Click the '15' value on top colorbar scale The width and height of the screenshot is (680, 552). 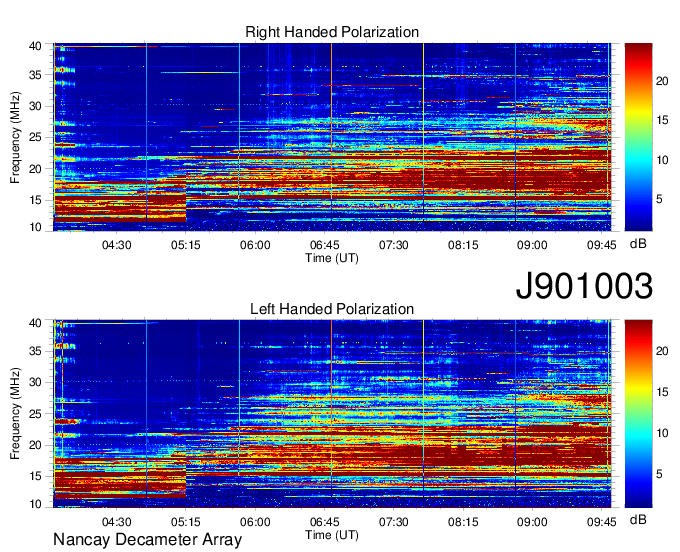pyautogui.click(x=662, y=120)
